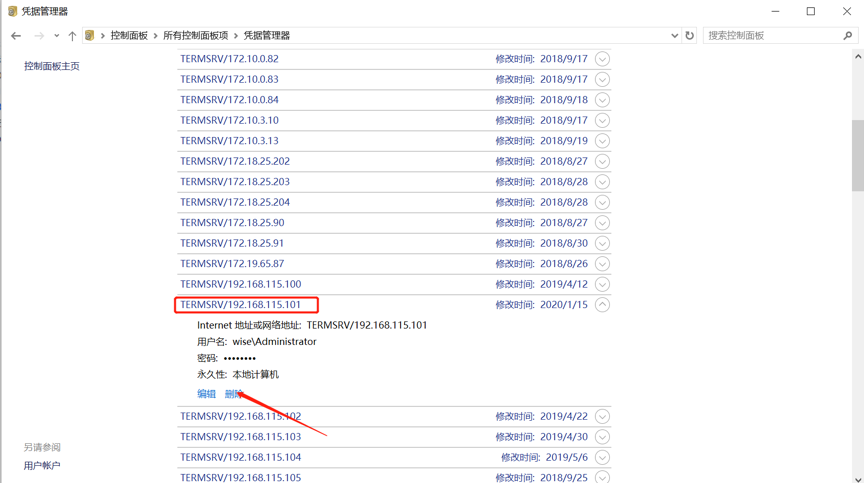Click the address bar control panel icon
This screenshot has height=483, width=864.
pyautogui.click(x=90, y=36)
